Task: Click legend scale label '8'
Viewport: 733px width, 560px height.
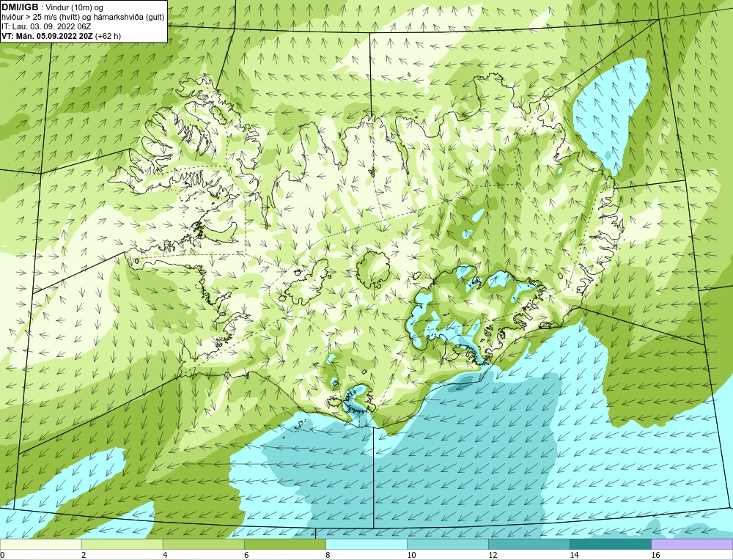Action: coord(328,555)
